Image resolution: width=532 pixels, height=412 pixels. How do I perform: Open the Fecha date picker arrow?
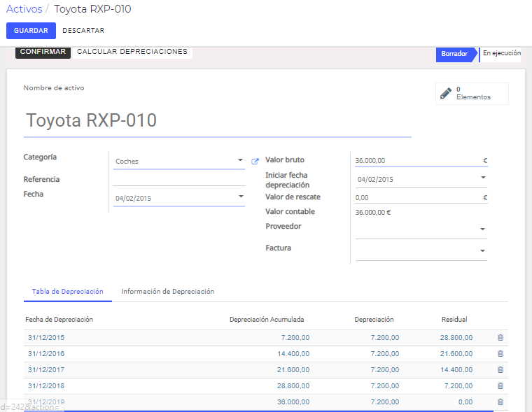241,197
